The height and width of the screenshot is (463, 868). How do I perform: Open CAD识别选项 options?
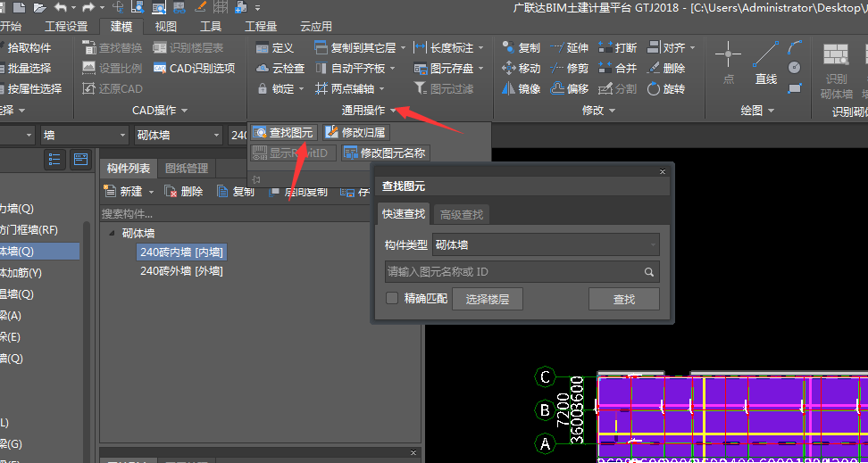(x=195, y=69)
